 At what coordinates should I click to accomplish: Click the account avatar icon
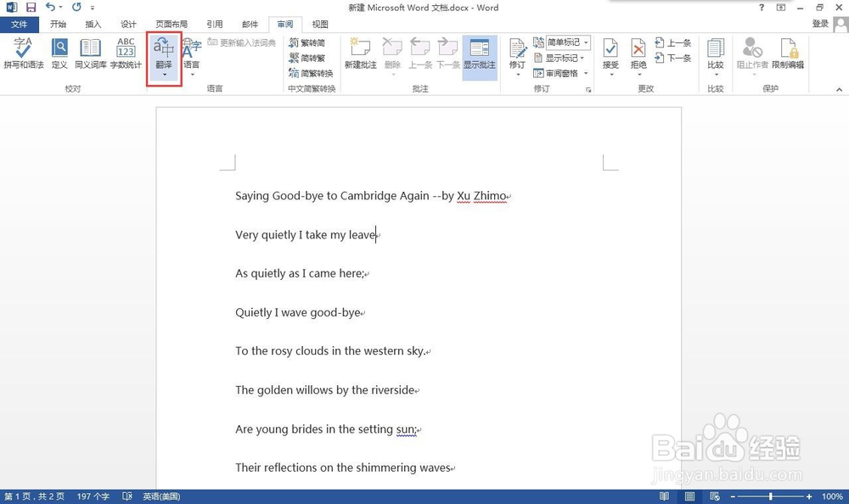[x=841, y=25]
